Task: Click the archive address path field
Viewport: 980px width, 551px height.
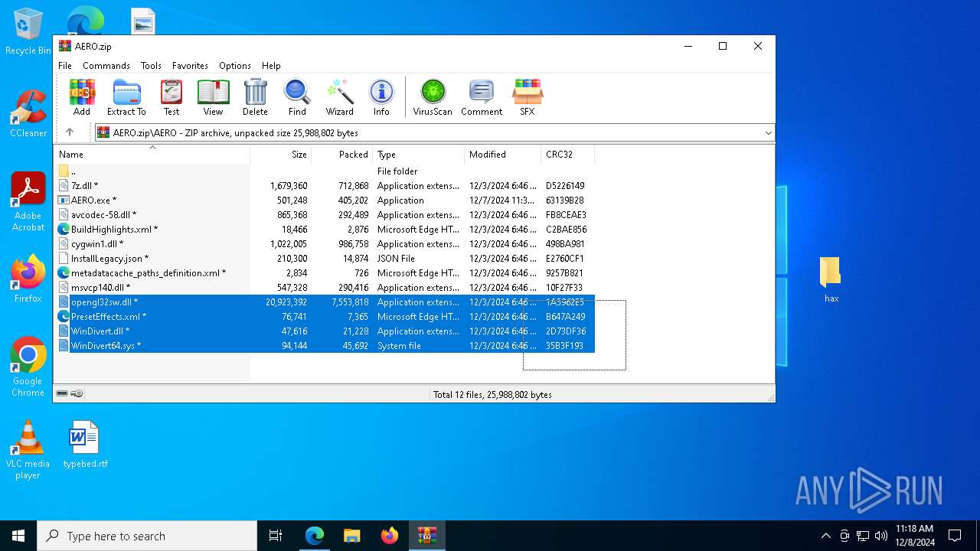Action: point(435,133)
